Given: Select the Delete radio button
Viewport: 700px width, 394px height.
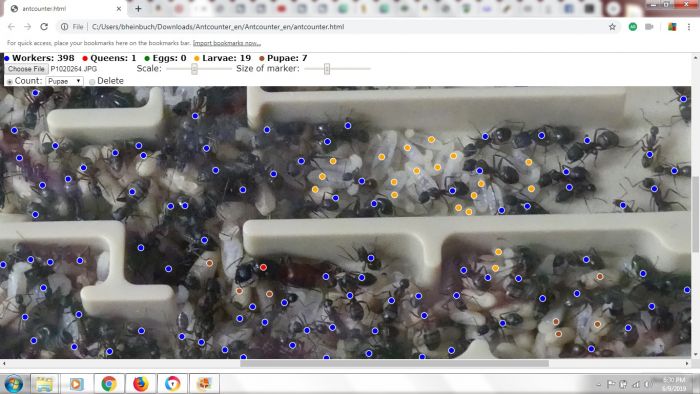Looking at the screenshot, I should (92, 82).
